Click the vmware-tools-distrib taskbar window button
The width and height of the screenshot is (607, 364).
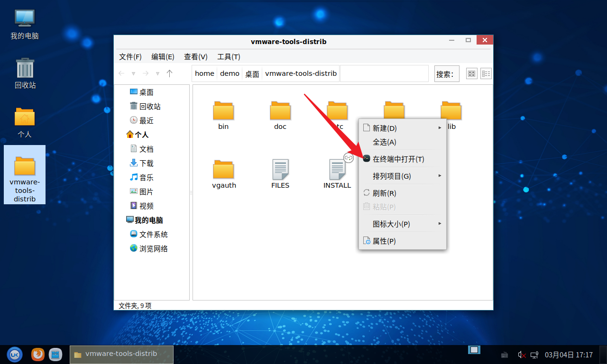click(121, 355)
